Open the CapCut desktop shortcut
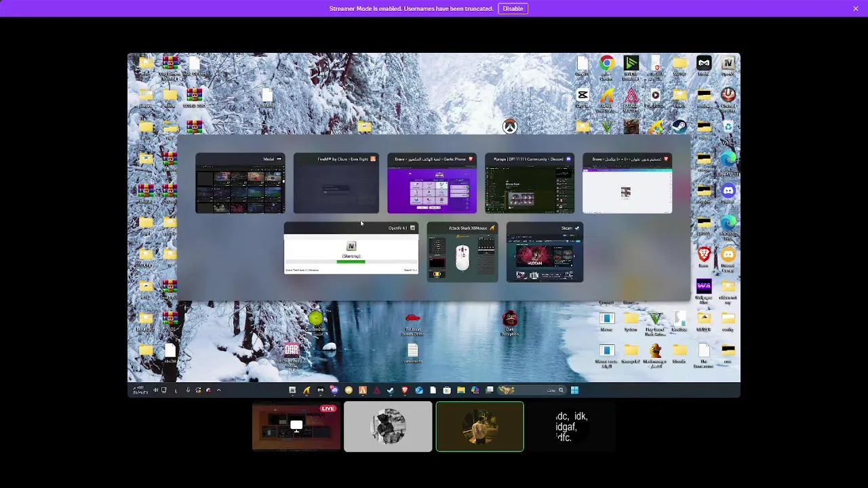 [583, 95]
